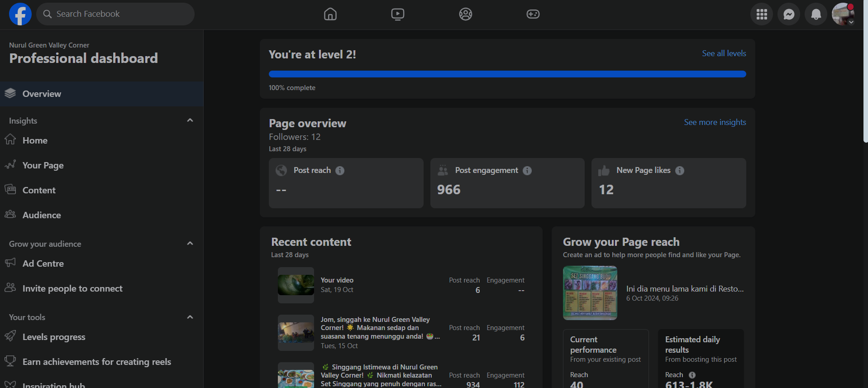Open the Set Singgang menu ad thumbnail
The height and width of the screenshot is (388, 868).
(x=590, y=293)
